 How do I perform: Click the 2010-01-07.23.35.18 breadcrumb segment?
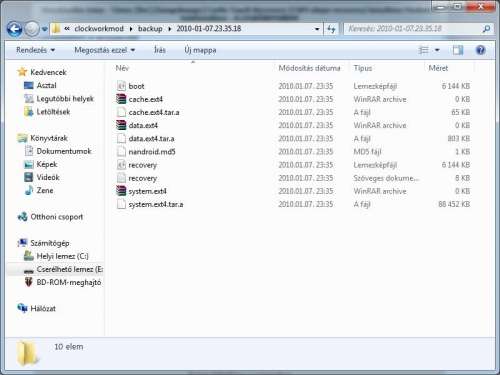pos(209,29)
